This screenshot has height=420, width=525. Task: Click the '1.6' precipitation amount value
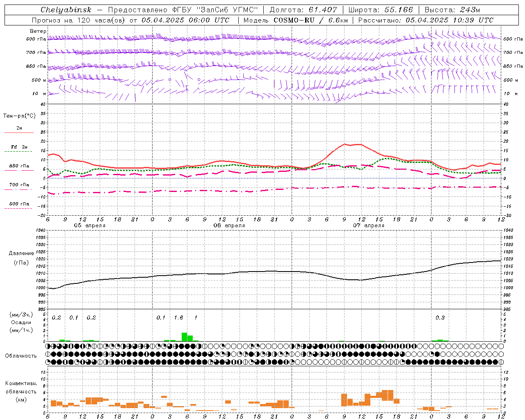[179, 318]
